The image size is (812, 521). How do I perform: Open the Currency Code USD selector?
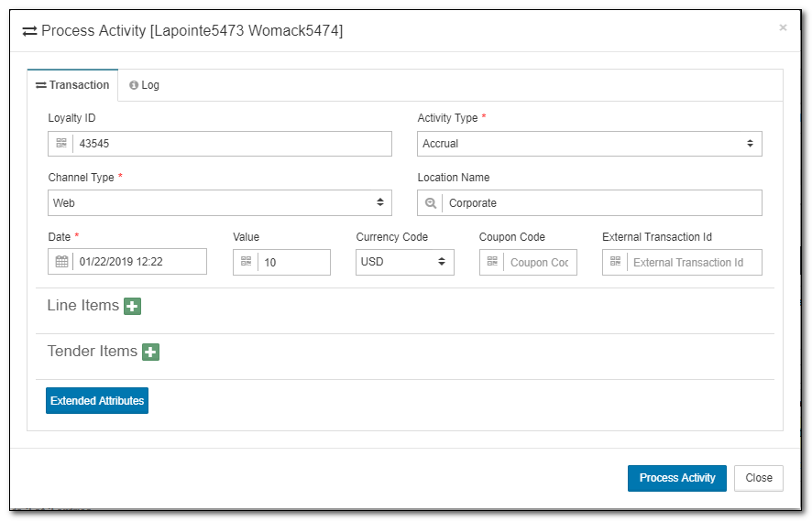pos(404,262)
